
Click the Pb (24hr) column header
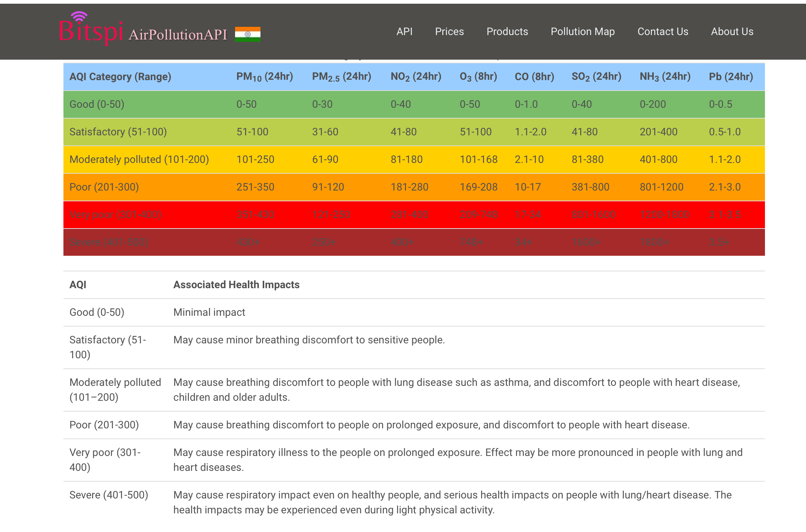click(x=731, y=77)
